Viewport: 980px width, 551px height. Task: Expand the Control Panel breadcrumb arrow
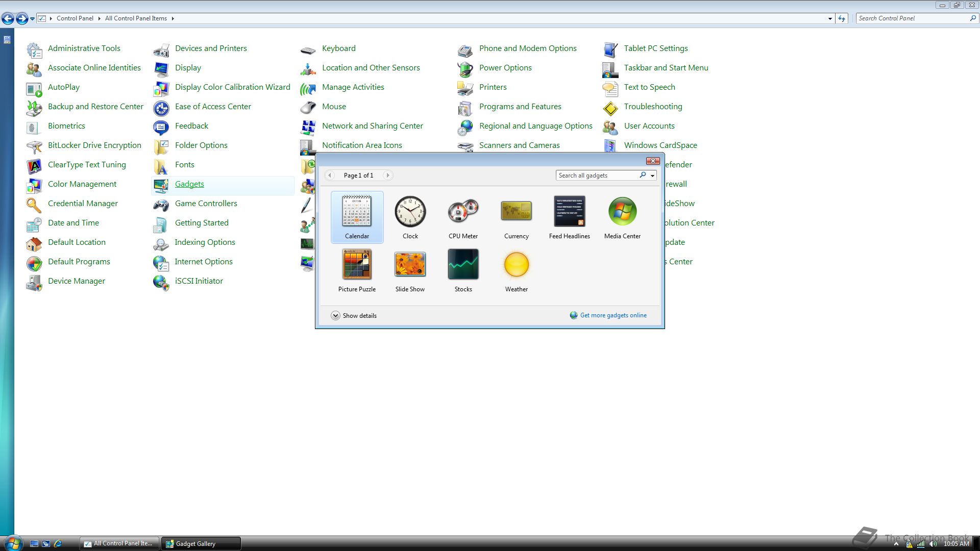[99, 18]
